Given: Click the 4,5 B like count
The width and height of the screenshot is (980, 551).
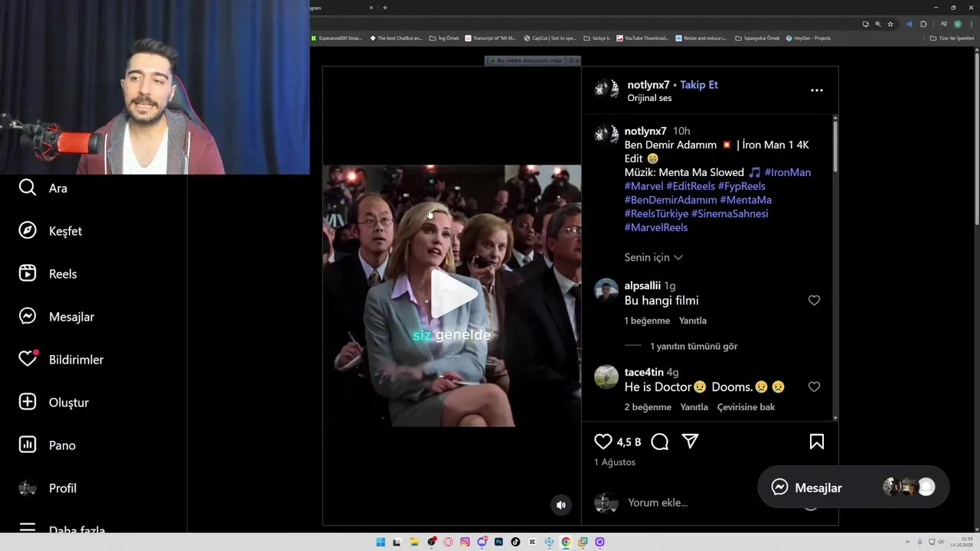Looking at the screenshot, I should click(x=629, y=442).
